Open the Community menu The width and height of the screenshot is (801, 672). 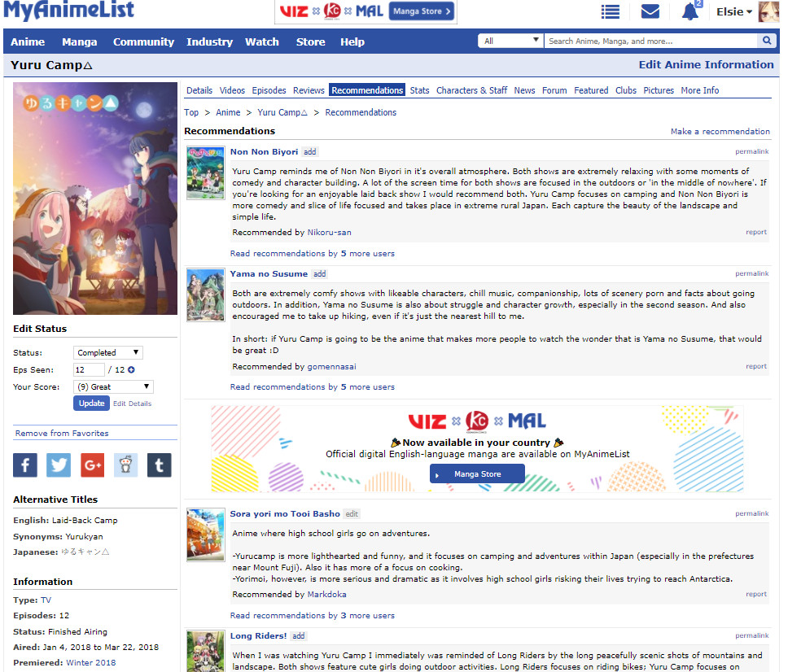tap(143, 41)
